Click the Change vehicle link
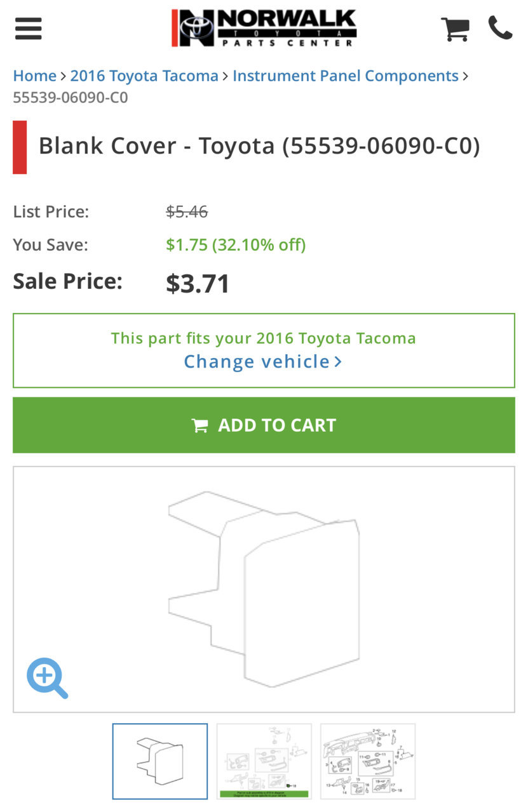Image resolution: width=528 pixels, height=812 pixels. coord(257,362)
